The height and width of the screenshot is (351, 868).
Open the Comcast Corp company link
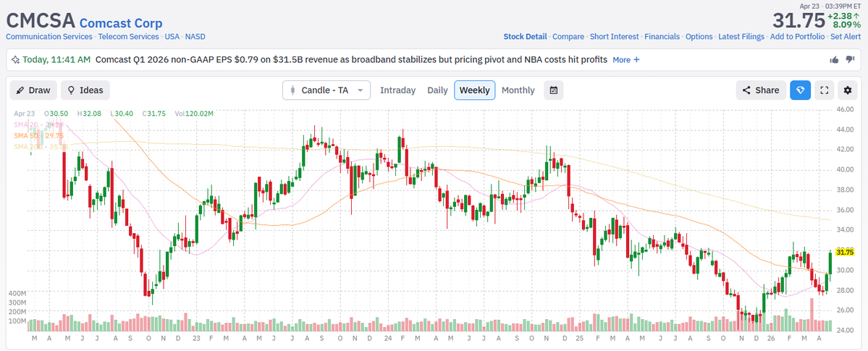pyautogui.click(x=121, y=23)
